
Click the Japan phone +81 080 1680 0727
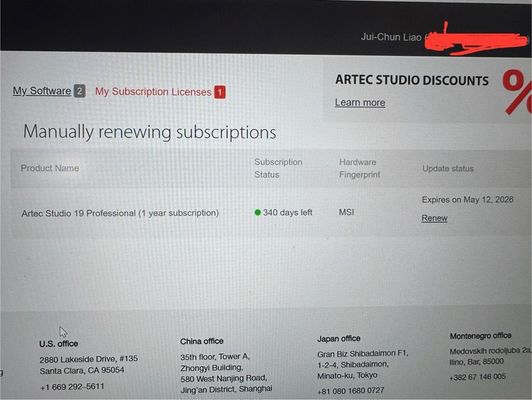point(351,391)
